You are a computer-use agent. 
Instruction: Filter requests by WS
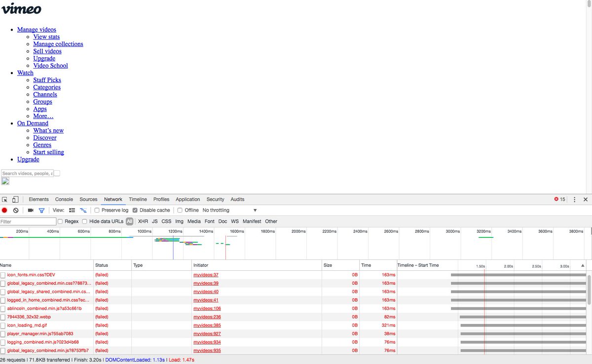pyautogui.click(x=235, y=221)
